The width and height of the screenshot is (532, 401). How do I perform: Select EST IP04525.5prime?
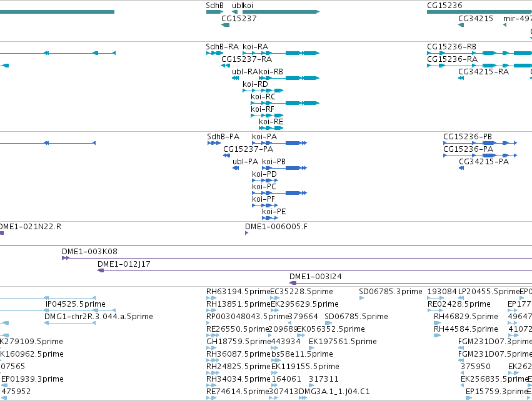75,304
